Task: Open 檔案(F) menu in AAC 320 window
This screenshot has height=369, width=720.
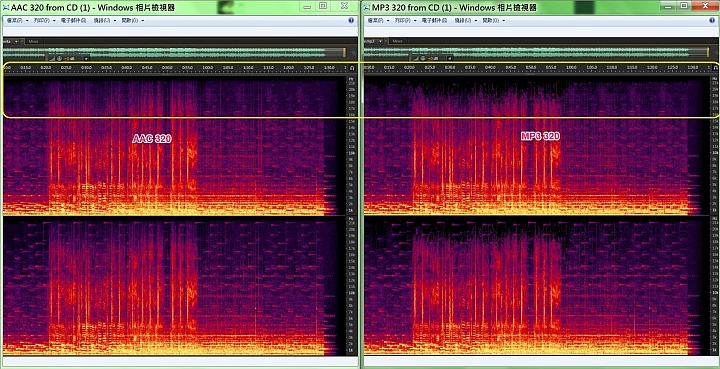Action: point(17,21)
